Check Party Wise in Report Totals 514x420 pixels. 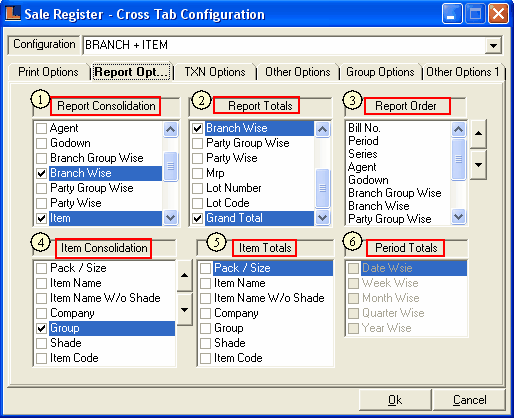coord(197,158)
